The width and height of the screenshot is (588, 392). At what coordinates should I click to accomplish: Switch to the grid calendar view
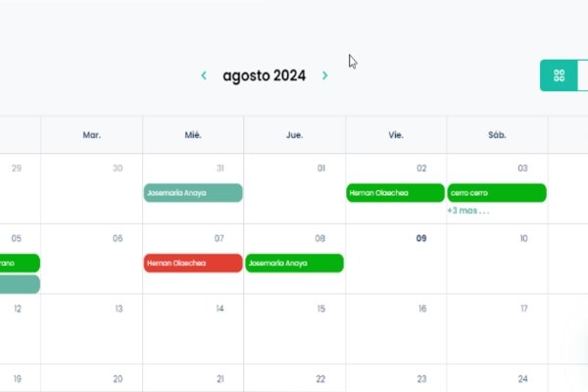pyautogui.click(x=560, y=75)
